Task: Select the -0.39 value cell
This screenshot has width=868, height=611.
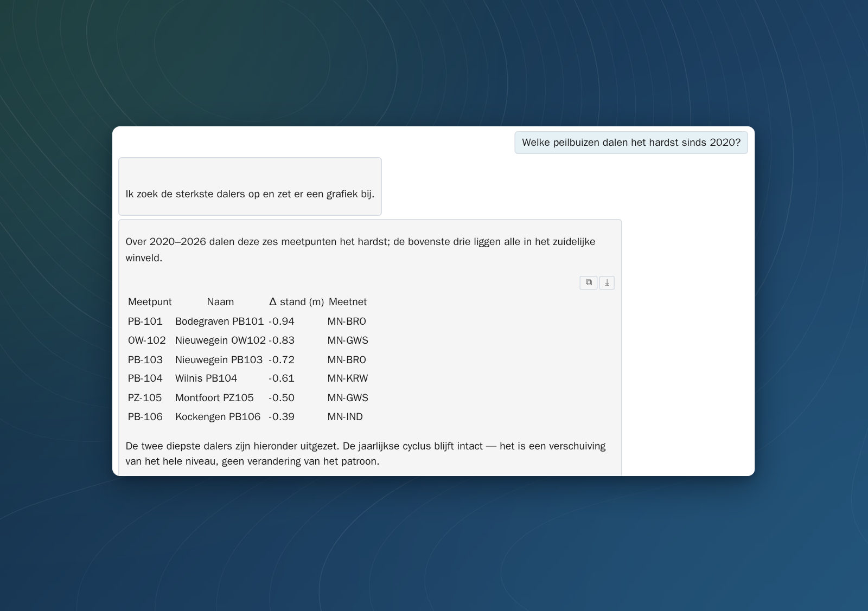Action: [282, 417]
